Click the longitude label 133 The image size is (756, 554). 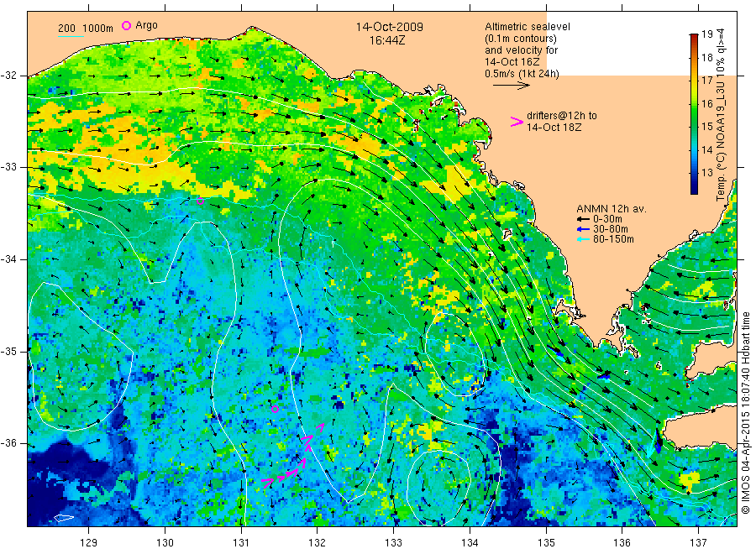393,543
